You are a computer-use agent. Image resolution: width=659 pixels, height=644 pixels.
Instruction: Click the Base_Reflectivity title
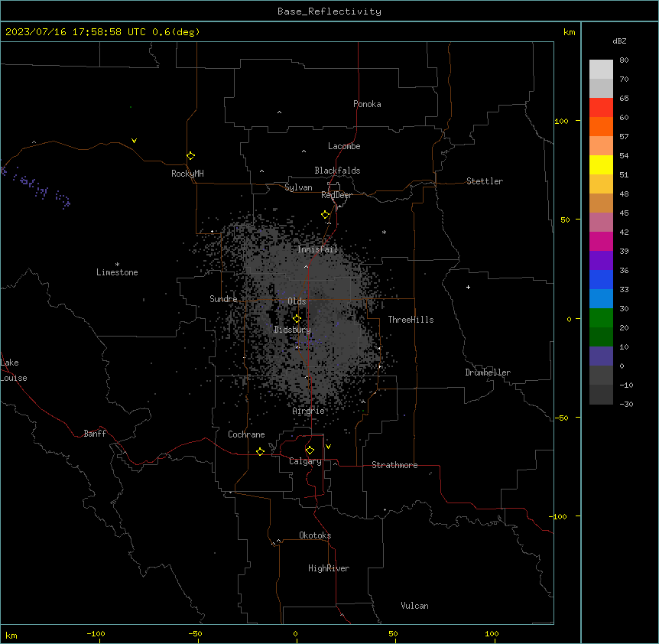click(329, 11)
